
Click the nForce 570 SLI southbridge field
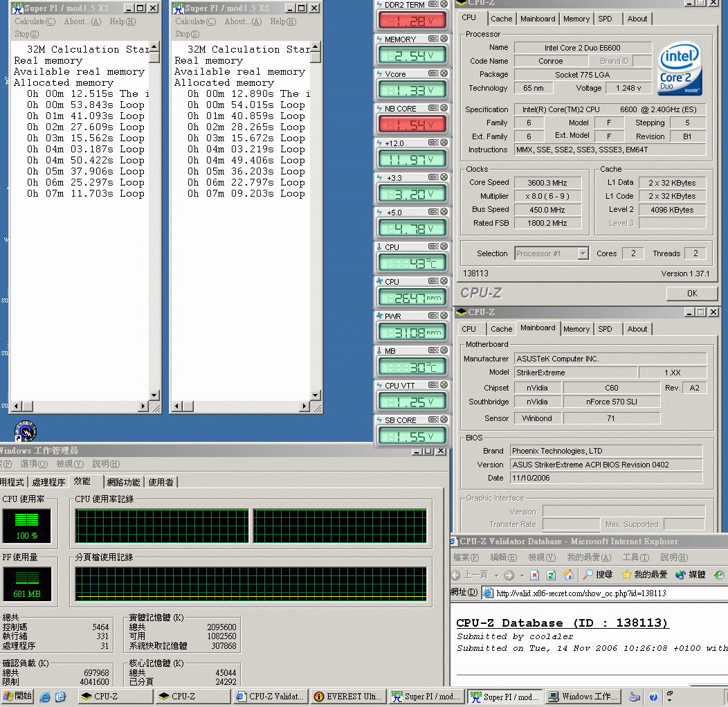(612, 402)
